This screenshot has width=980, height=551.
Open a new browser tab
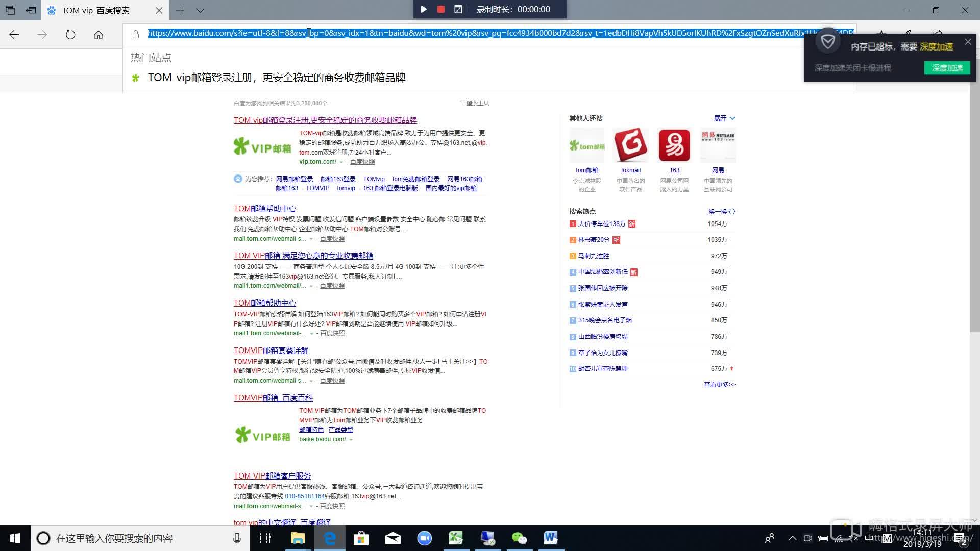180,10
